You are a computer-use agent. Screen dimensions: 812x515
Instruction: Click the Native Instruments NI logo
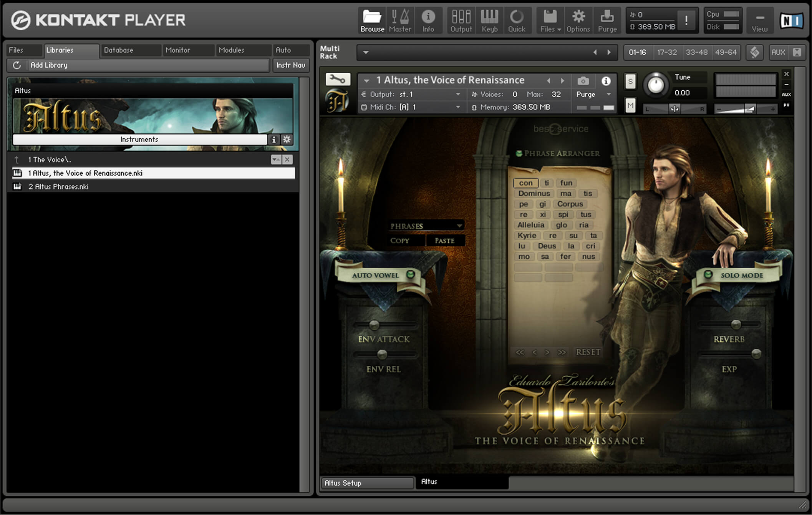[x=791, y=20]
